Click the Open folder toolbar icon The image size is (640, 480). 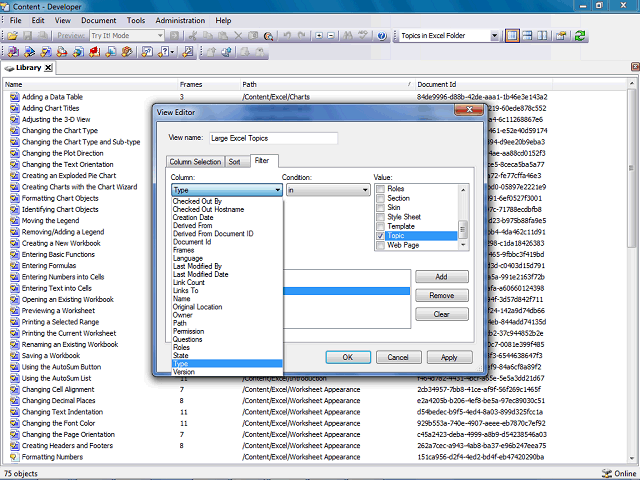tap(13, 36)
